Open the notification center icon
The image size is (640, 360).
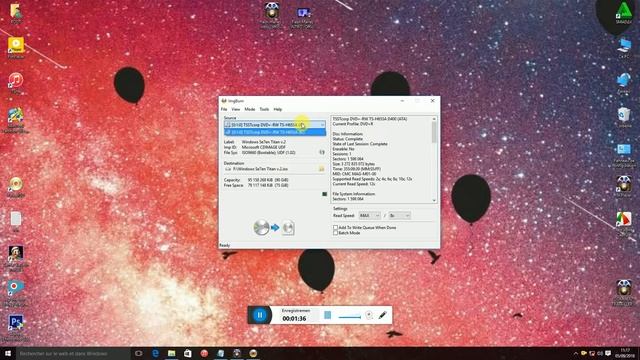(608, 353)
